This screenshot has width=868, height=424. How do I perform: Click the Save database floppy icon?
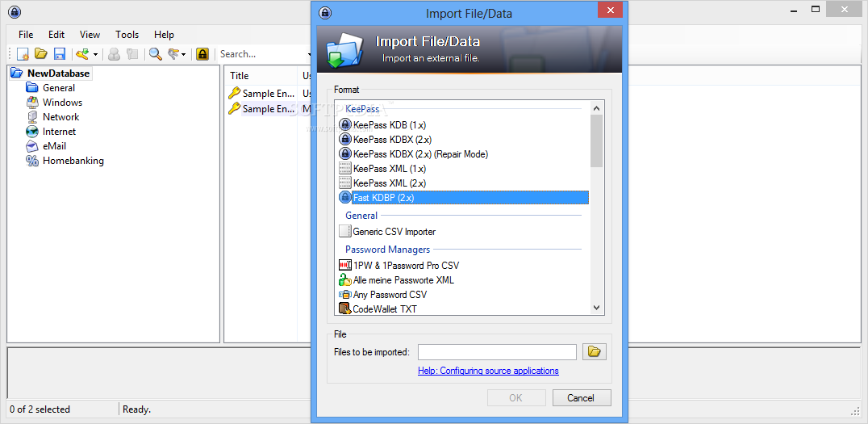coord(59,54)
